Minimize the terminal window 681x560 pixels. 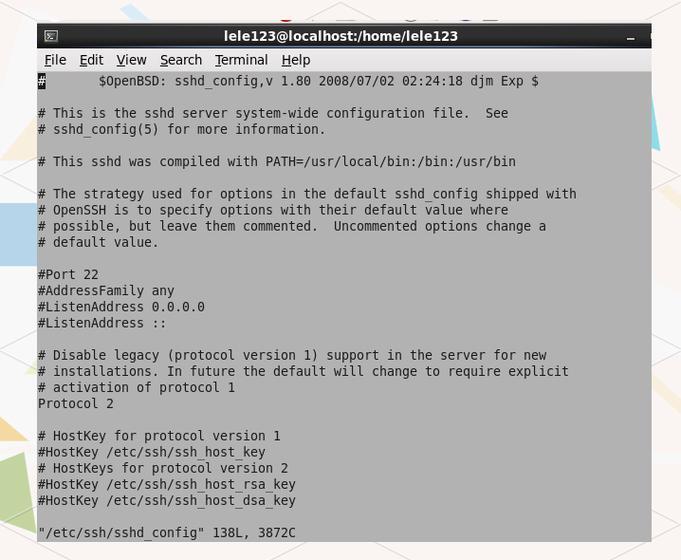(631, 38)
